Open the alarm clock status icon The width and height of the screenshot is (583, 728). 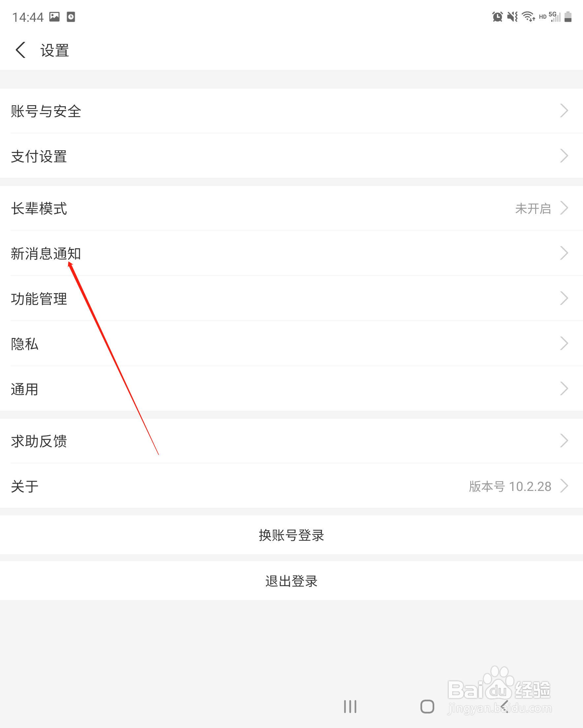pyautogui.click(x=497, y=16)
